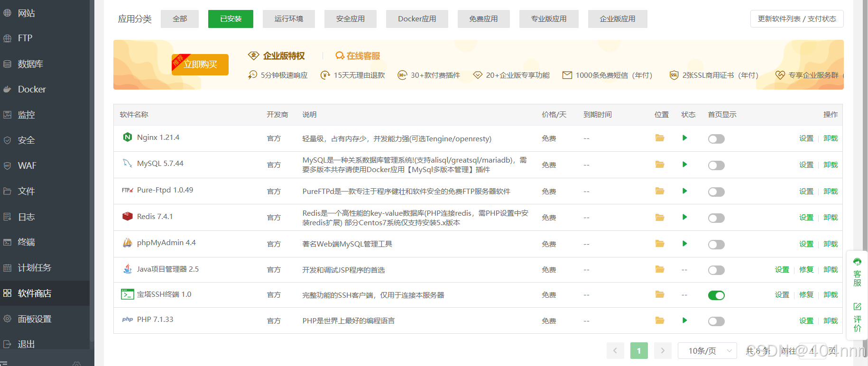
Task: Click 修复 for Java项目管理器 2.5
Action: point(806,270)
